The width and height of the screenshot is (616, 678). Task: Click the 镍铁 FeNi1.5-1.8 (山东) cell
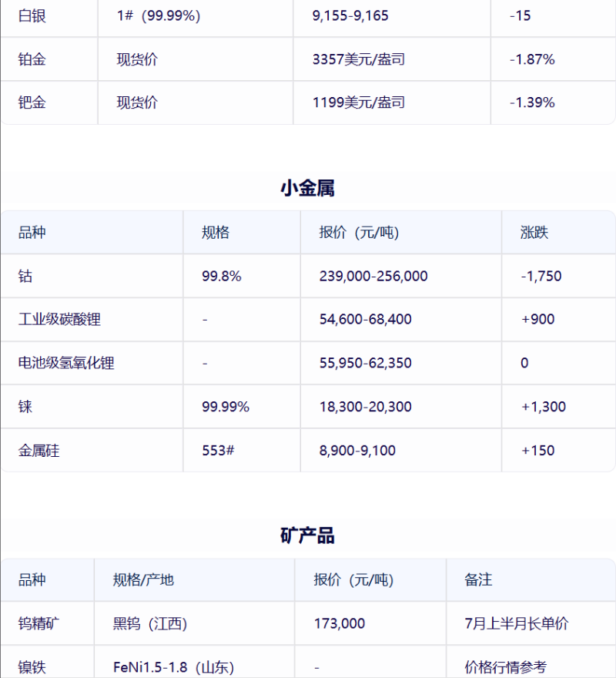173,667
